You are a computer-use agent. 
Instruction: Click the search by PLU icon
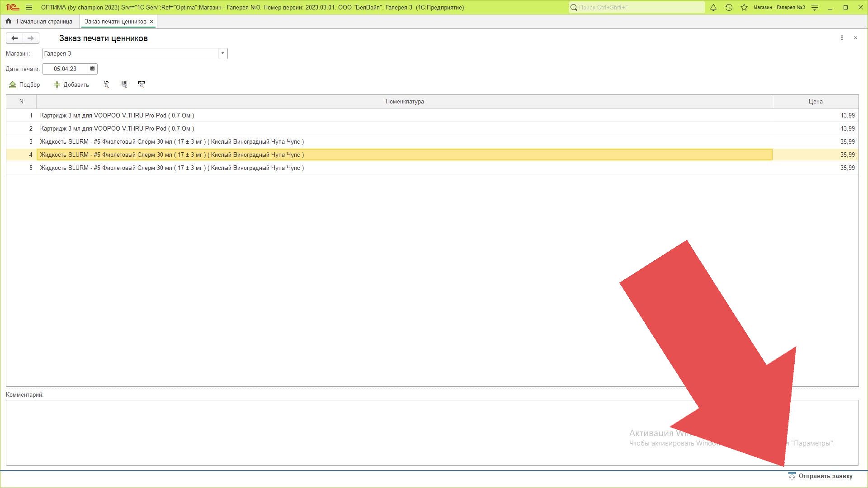142,84
